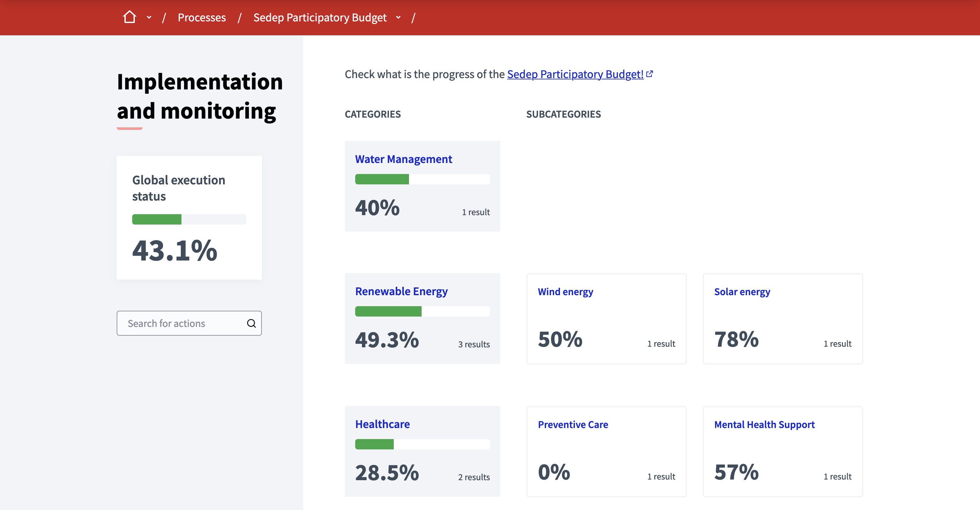The height and width of the screenshot is (510, 980).
Task: Click the external link icon after Sedep link
Action: [650, 74]
